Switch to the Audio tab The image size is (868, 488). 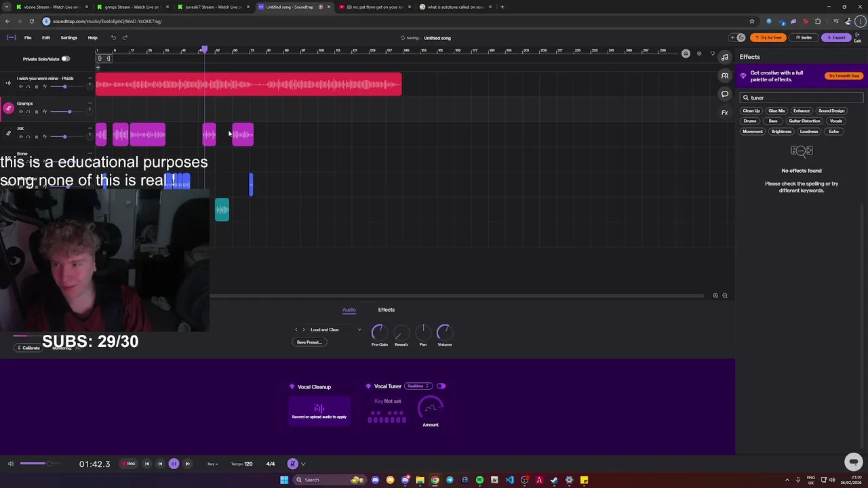(x=349, y=310)
